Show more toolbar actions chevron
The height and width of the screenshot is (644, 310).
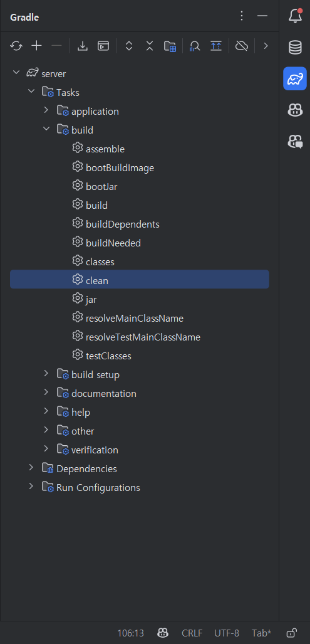click(266, 46)
